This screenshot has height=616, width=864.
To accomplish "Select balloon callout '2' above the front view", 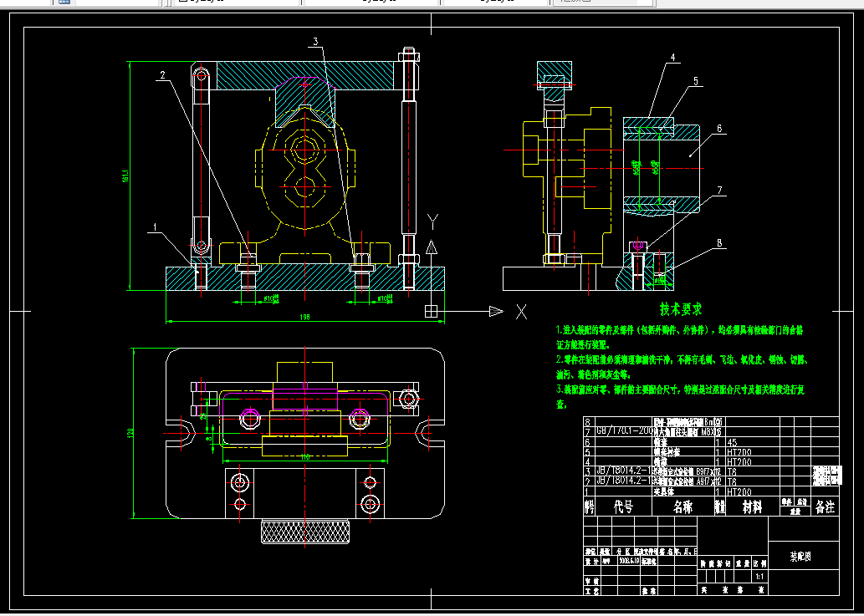I will coord(162,75).
